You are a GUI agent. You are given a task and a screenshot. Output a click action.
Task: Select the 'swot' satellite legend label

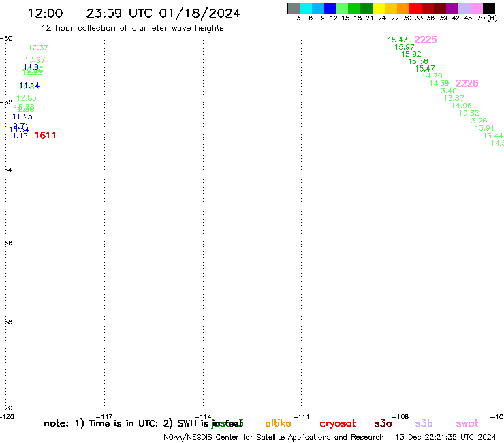[x=467, y=424]
